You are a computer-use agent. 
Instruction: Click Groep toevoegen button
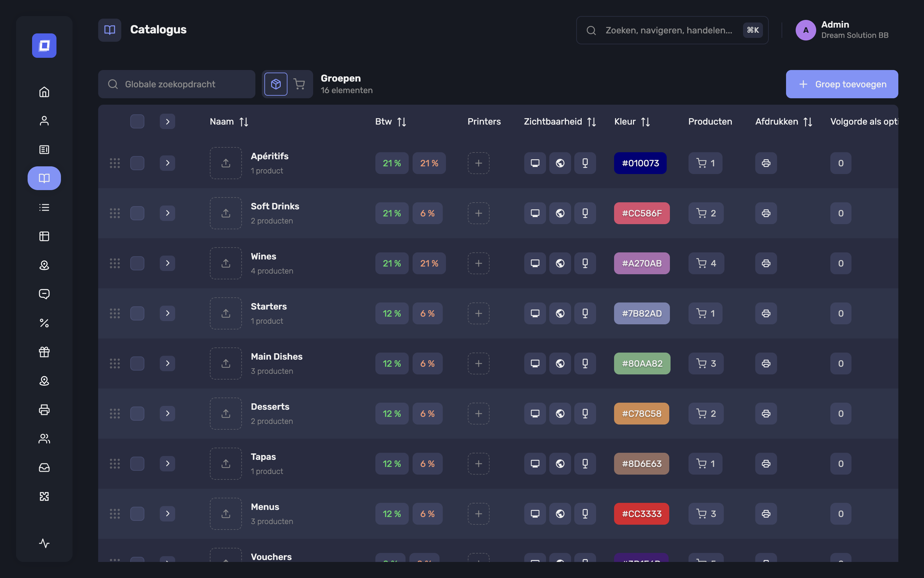[x=842, y=84]
